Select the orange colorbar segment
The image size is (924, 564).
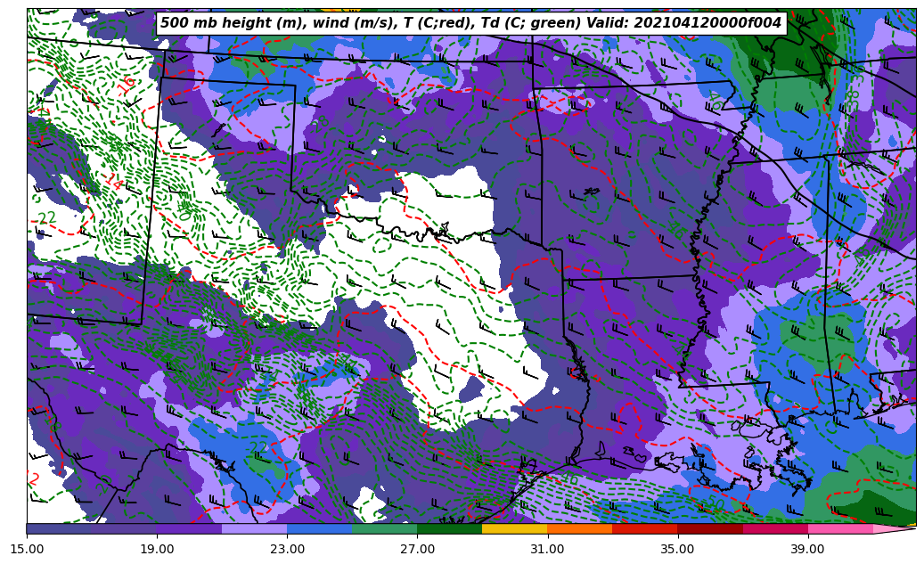point(579,528)
